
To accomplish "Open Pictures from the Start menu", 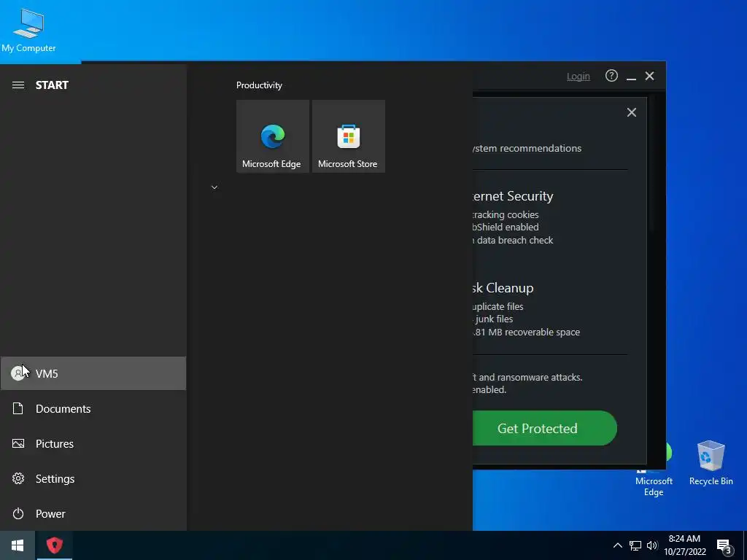I will tap(93, 443).
